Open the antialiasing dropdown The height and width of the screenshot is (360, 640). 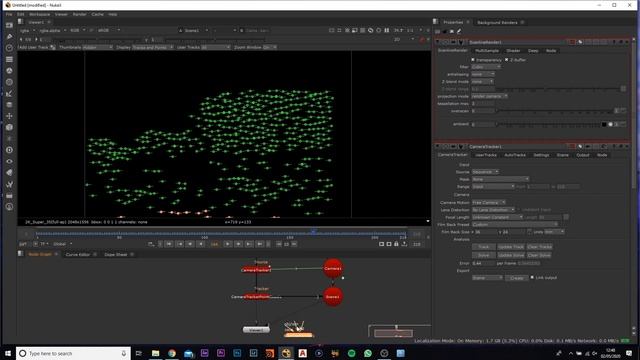tap(483, 74)
